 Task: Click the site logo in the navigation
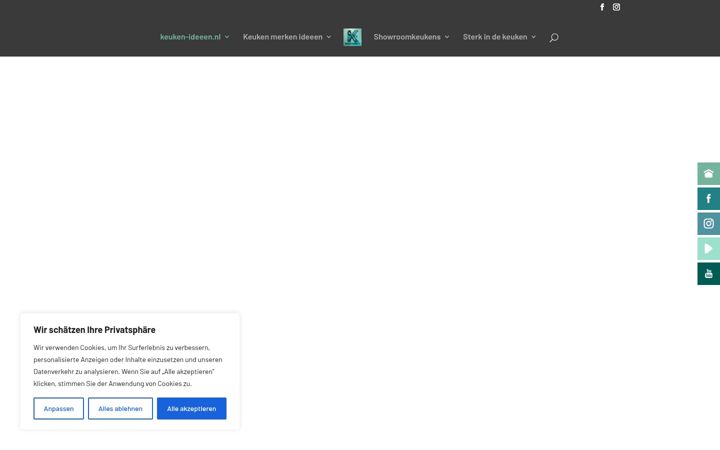tap(352, 37)
